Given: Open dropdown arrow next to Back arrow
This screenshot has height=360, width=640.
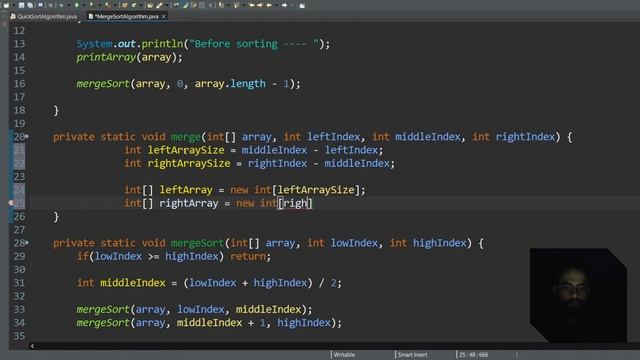Looking at the screenshot, I should coord(276,5).
